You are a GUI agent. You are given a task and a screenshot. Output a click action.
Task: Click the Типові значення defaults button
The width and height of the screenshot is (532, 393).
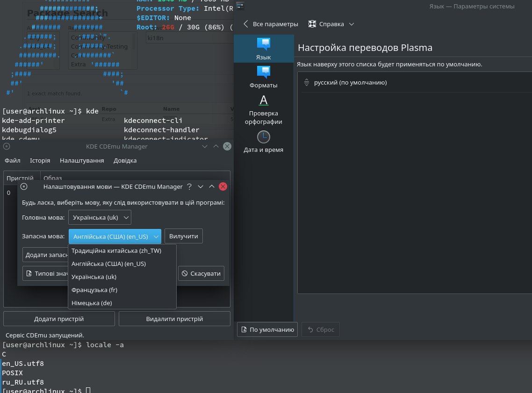pos(45,273)
